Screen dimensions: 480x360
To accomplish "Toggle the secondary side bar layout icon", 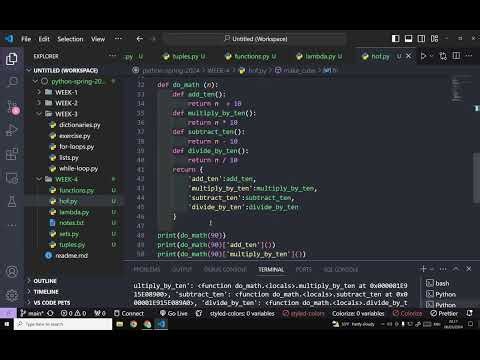I will [x=421, y=39].
